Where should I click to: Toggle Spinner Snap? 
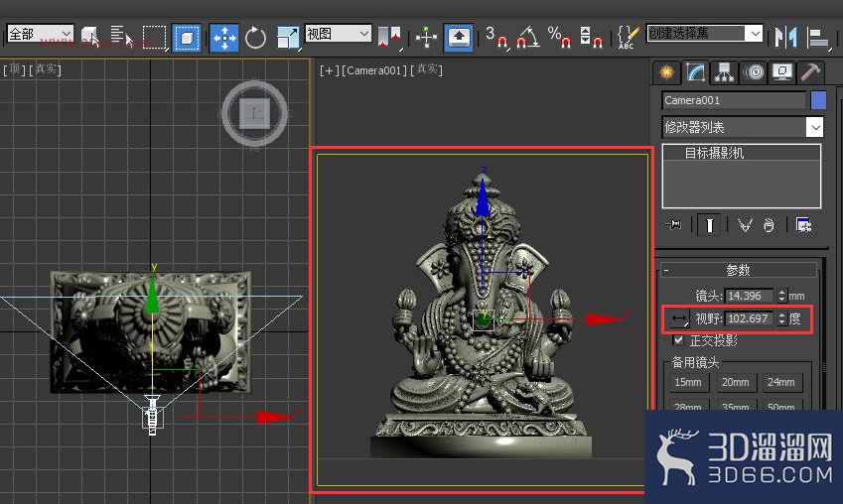591,38
